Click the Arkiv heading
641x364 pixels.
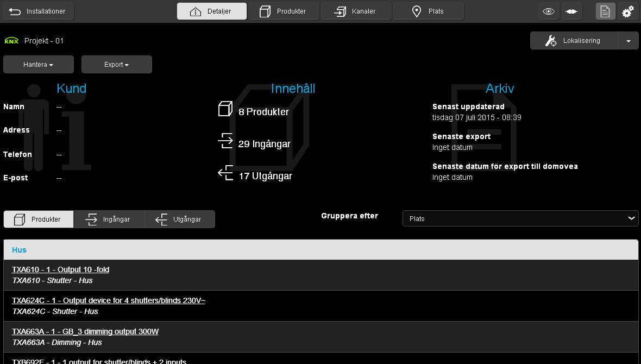point(500,89)
